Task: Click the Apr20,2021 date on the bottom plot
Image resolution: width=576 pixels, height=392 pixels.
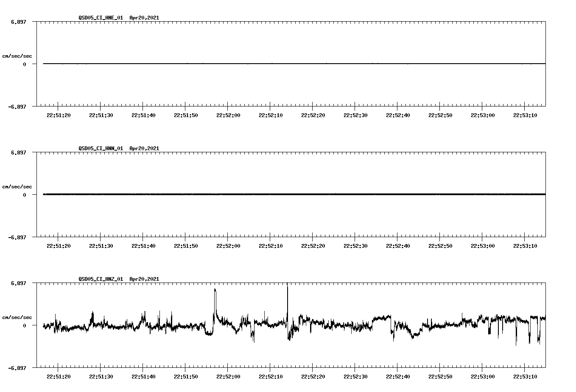Action: 144,279
